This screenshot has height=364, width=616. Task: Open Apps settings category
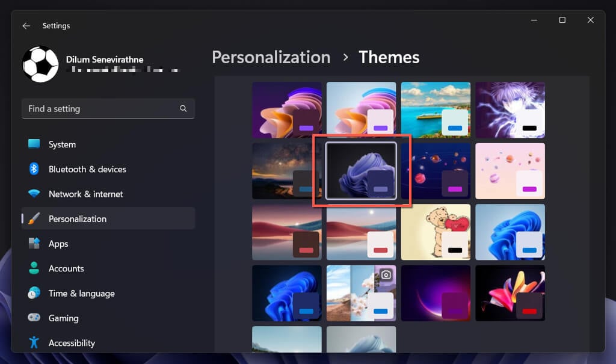(108, 243)
